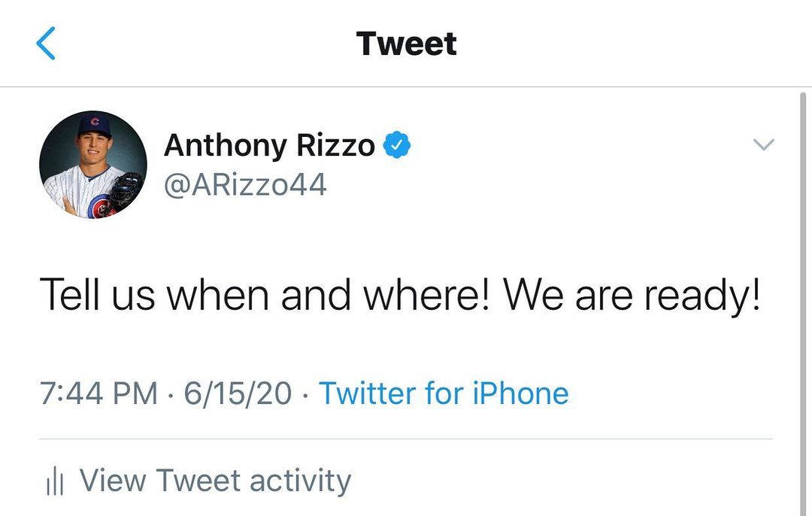Click the Cubs jersey logo in avatar
Image resolution: width=812 pixels, height=516 pixels.
pyautogui.click(x=98, y=205)
